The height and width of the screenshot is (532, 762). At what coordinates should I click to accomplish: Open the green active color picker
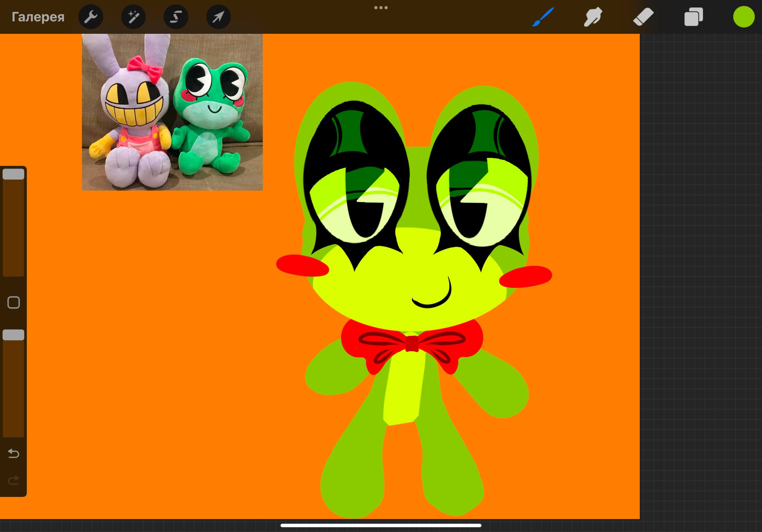(x=744, y=17)
